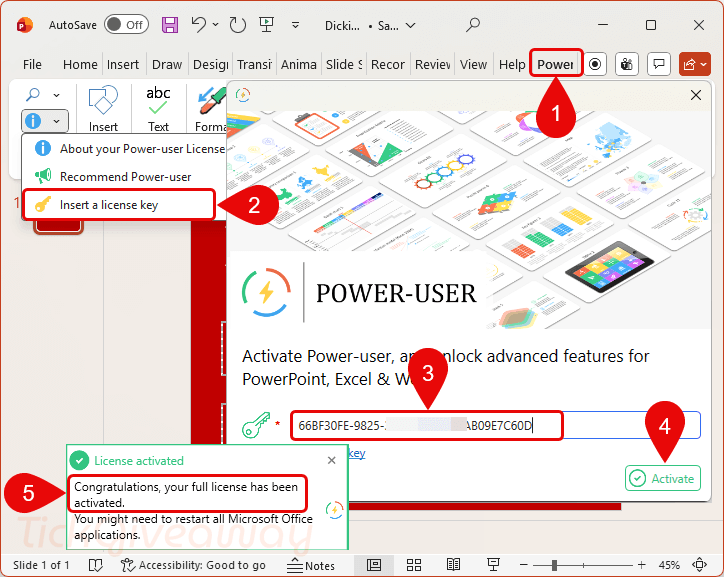Open the Comments pane icon

[x=659, y=64]
